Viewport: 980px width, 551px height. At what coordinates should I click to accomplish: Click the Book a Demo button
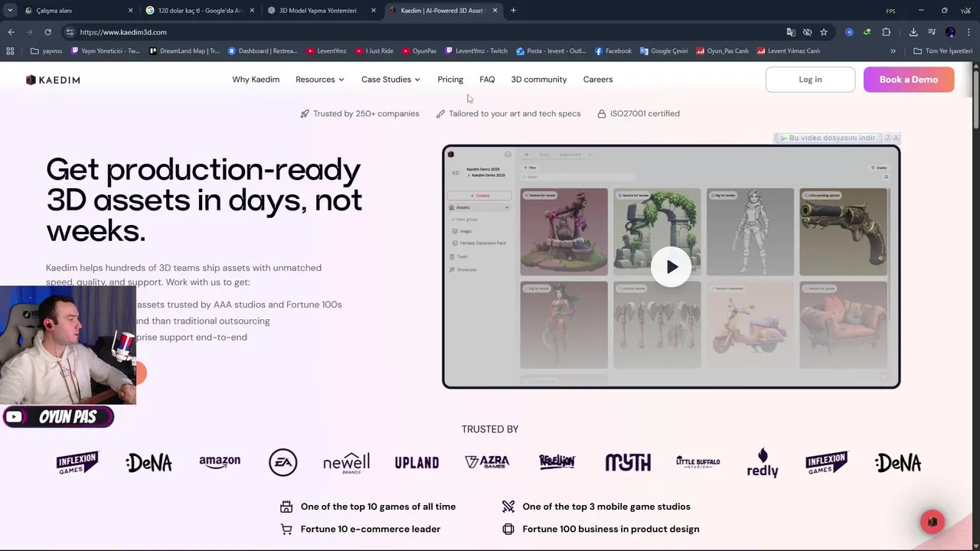909,80
